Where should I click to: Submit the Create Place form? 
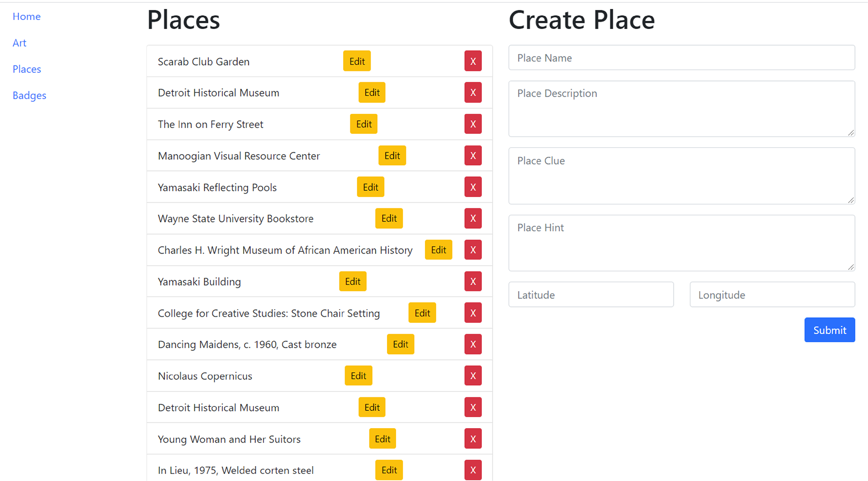830,330
